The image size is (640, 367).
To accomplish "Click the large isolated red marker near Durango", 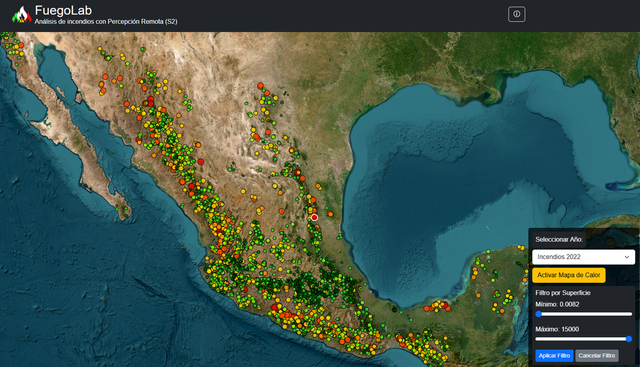I will (x=200, y=162).
